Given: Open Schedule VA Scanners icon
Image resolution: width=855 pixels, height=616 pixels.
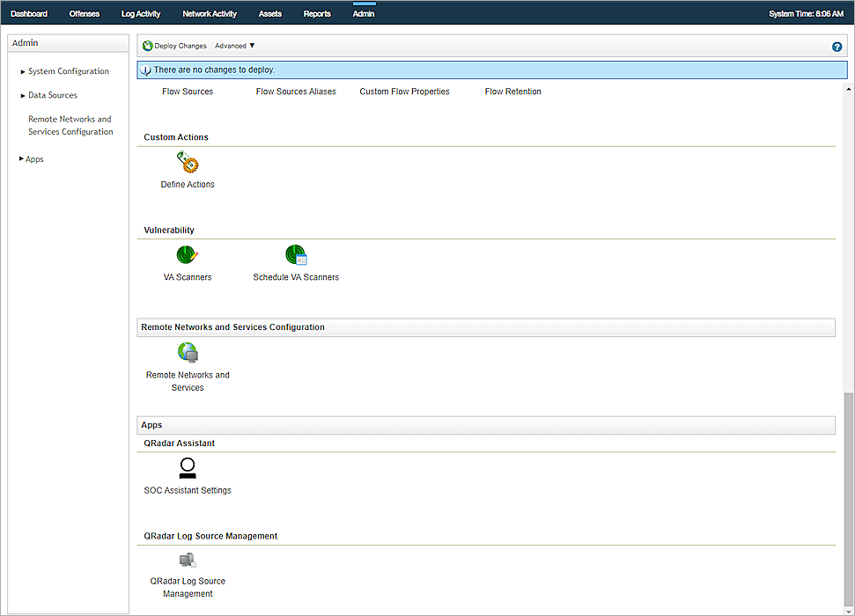Looking at the screenshot, I should (x=296, y=255).
